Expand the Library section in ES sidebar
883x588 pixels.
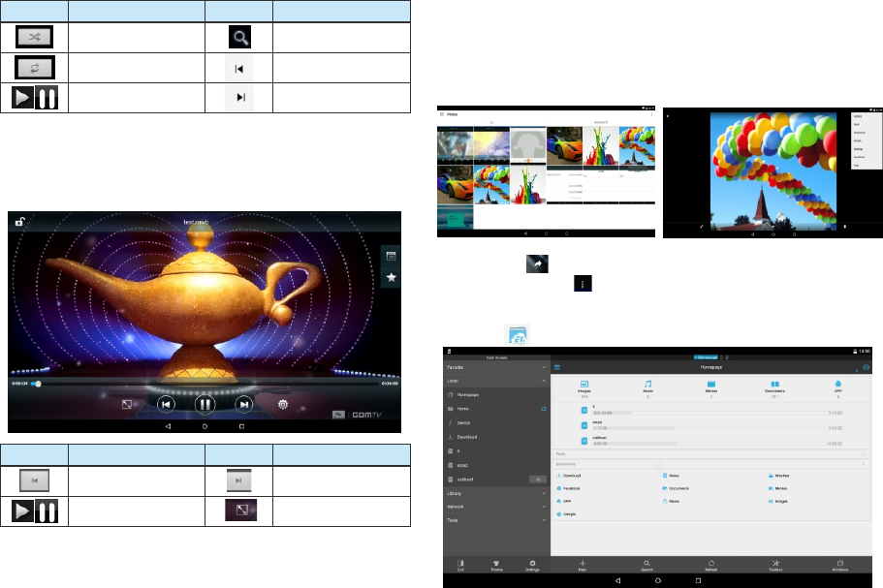pyautogui.click(x=496, y=493)
